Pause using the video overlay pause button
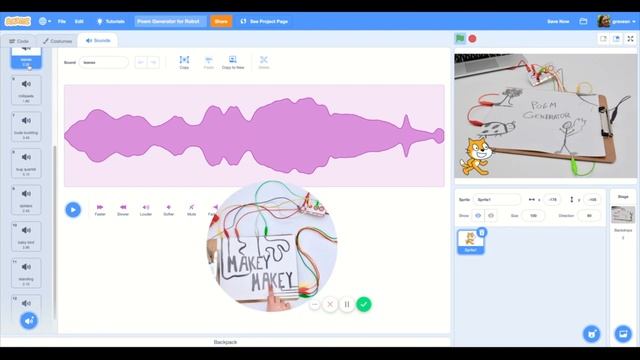The image size is (640, 360). coord(347,304)
